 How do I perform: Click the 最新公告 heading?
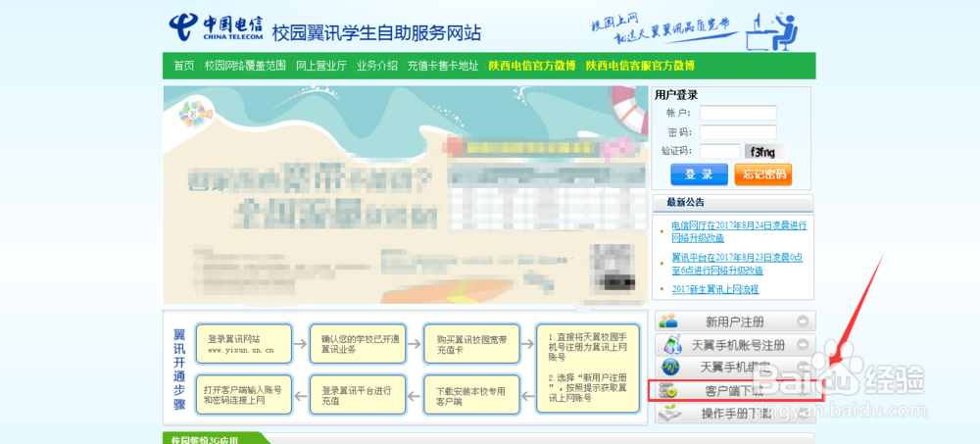coord(685,202)
